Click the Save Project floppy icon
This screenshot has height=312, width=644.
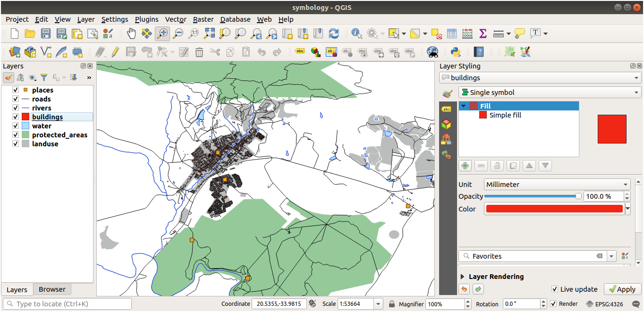46,34
